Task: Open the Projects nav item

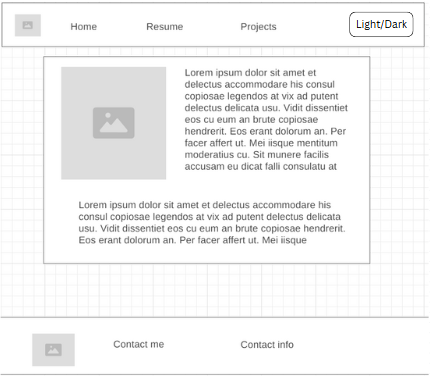Action: (258, 27)
